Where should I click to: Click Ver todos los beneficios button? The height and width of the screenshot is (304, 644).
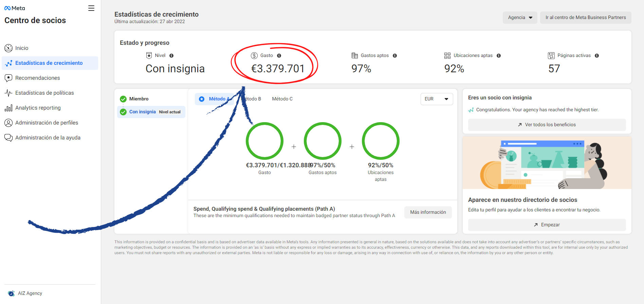(547, 125)
